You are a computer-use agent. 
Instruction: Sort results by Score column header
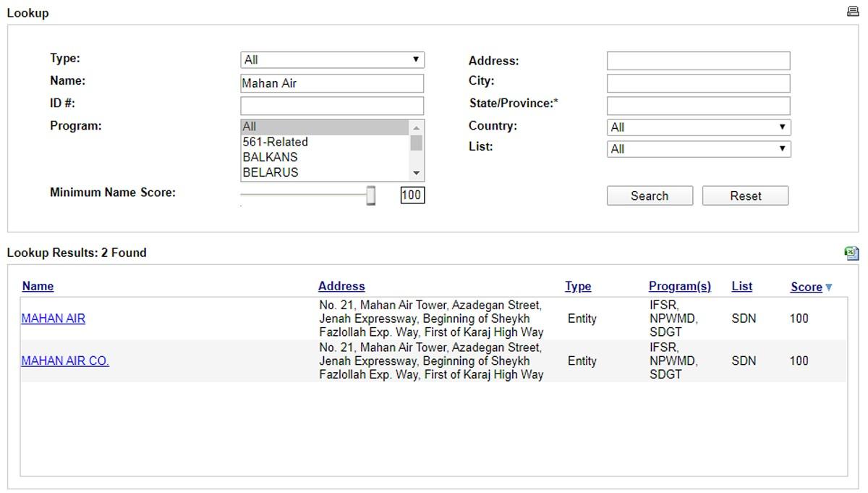807,287
